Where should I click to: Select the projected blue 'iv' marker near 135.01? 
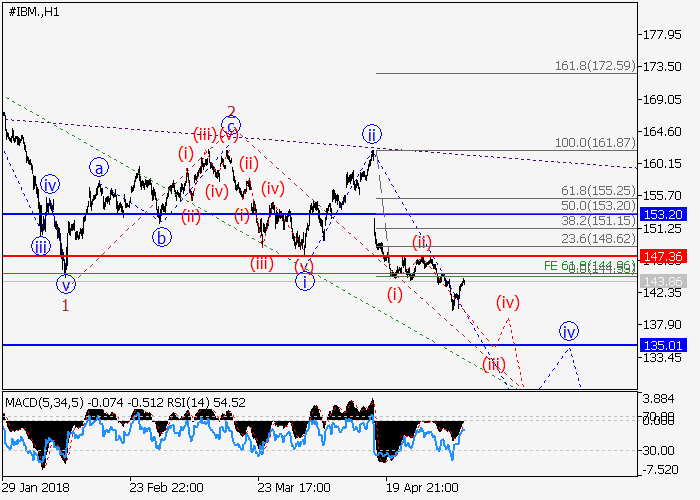point(569,331)
